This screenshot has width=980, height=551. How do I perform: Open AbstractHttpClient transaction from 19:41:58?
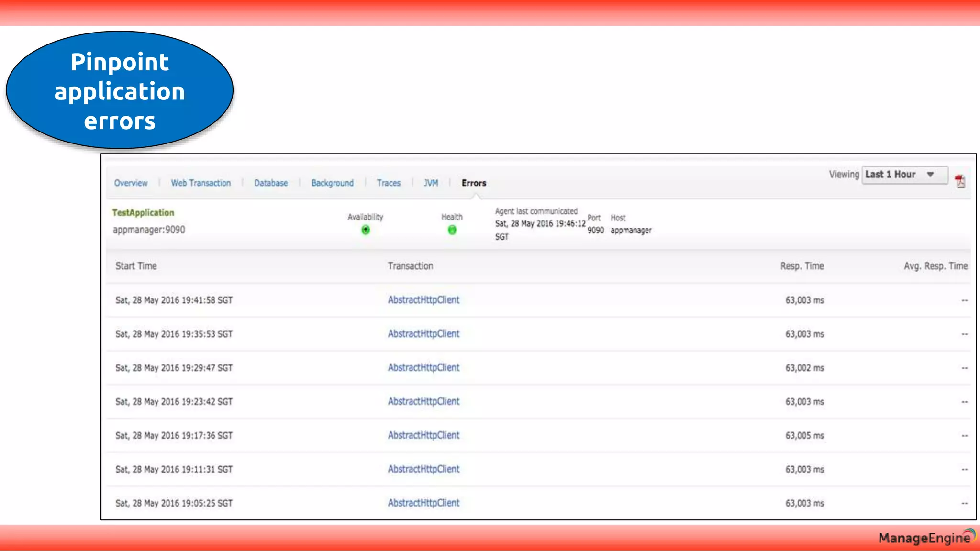coord(423,300)
